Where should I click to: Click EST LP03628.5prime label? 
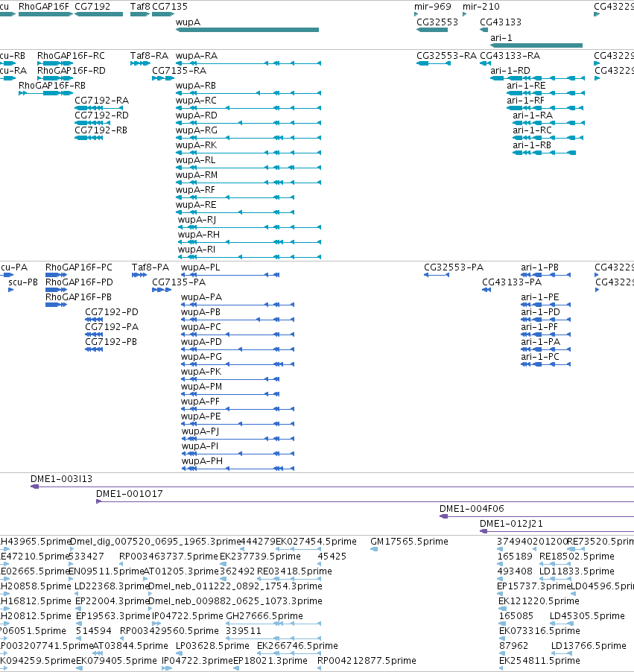click(x=212, y=645)
